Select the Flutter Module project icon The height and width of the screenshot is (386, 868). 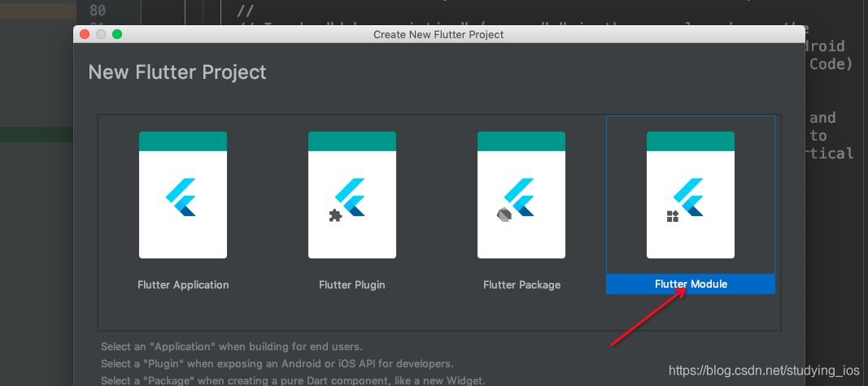pyautogui.click(x=691, y=195)
